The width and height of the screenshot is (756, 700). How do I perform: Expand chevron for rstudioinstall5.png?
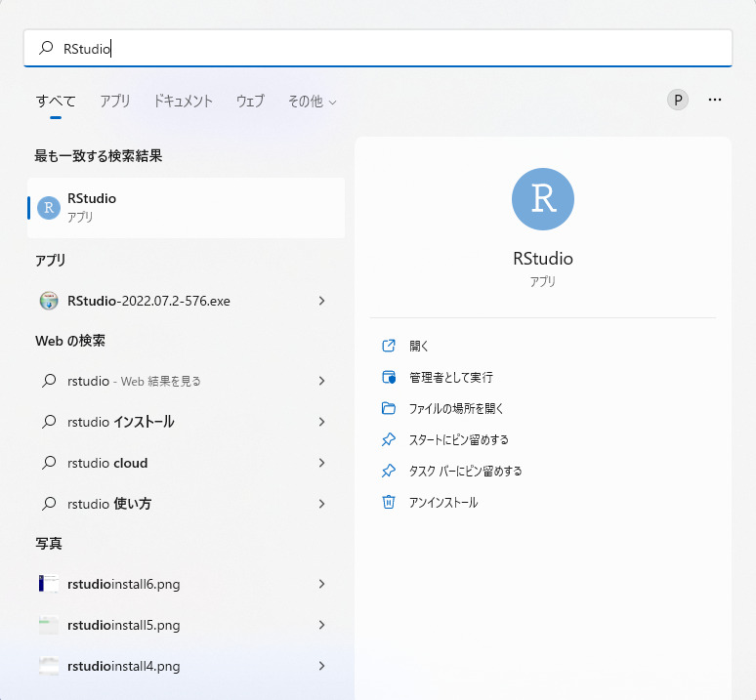(321, 625)
